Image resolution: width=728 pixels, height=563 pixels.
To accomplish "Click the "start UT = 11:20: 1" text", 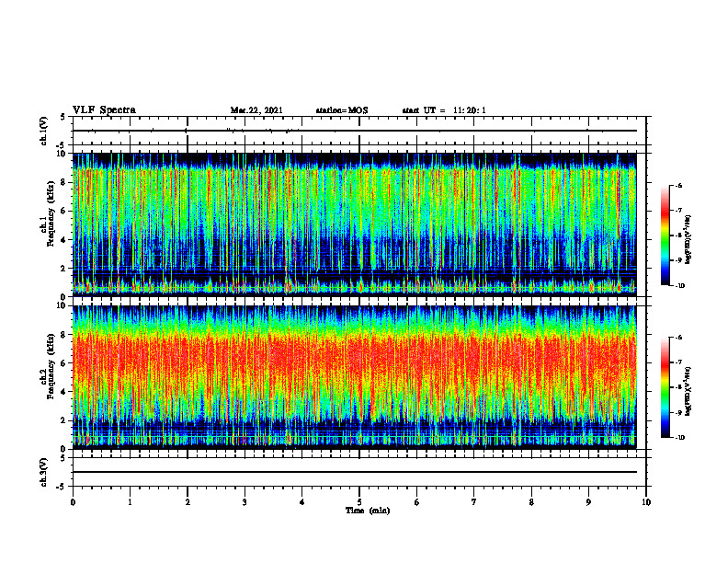I will pos(444,110).
